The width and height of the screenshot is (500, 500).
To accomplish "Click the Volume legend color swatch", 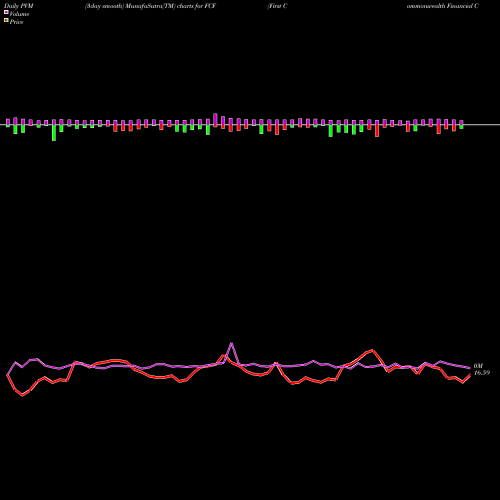I will 6,12.
